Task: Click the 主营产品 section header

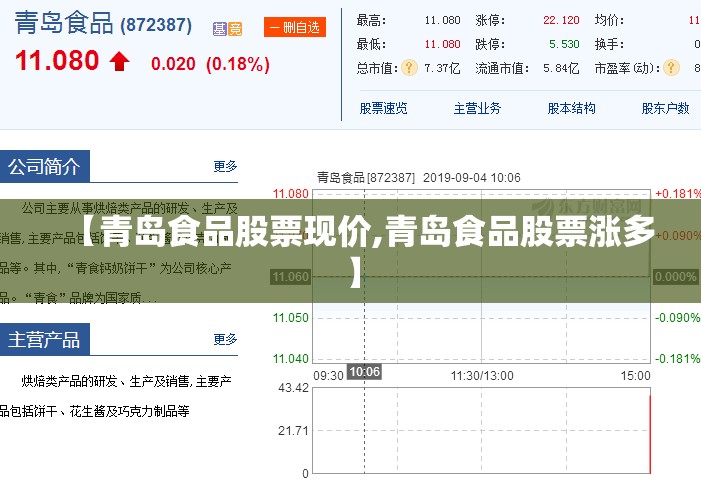Action: tap(45, 339)
